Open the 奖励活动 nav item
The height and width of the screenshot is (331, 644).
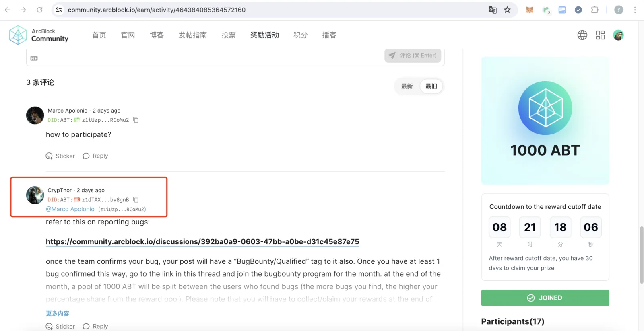[264, 35]
